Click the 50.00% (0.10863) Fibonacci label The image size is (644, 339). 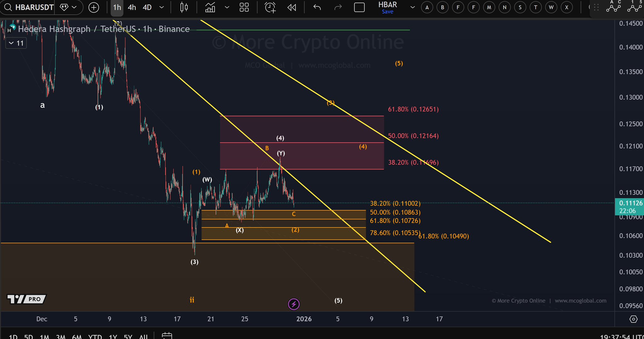point(395,212)
